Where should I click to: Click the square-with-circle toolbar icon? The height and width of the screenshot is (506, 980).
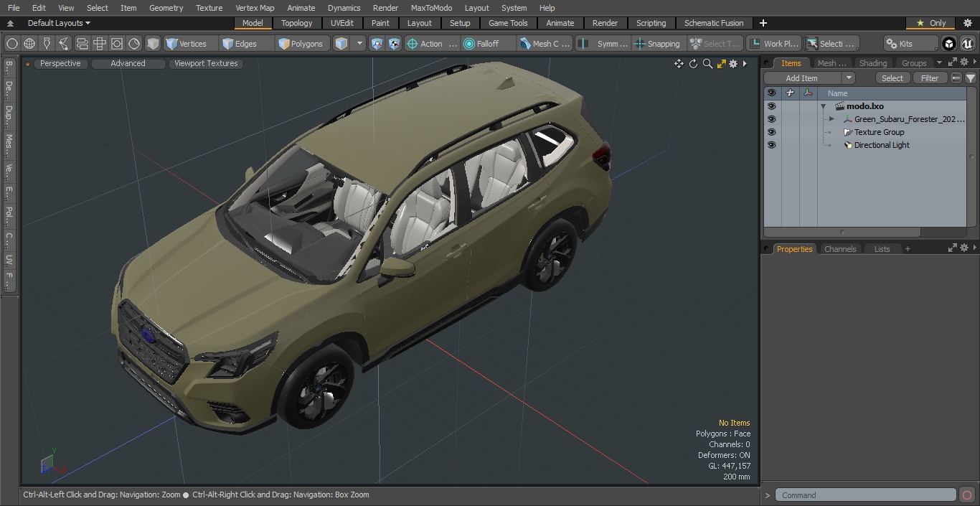coord(117,44)
